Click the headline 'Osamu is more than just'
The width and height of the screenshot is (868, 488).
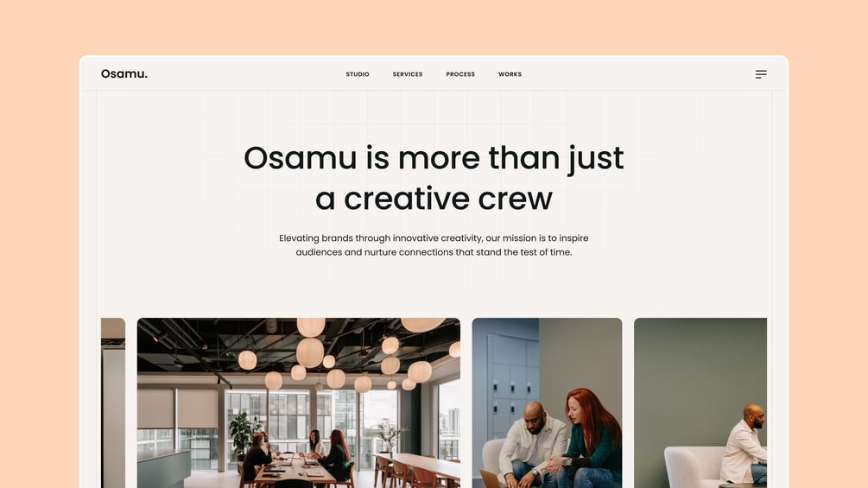[x=434, y=158]
